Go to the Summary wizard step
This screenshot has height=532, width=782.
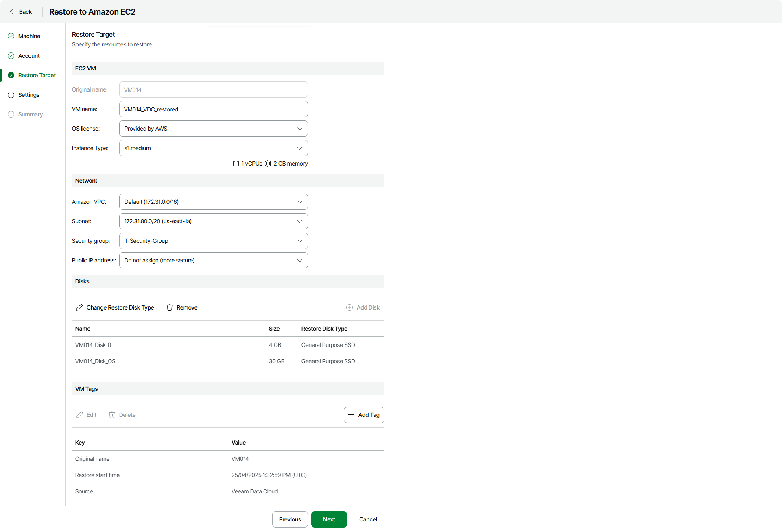tap(30, 114)
